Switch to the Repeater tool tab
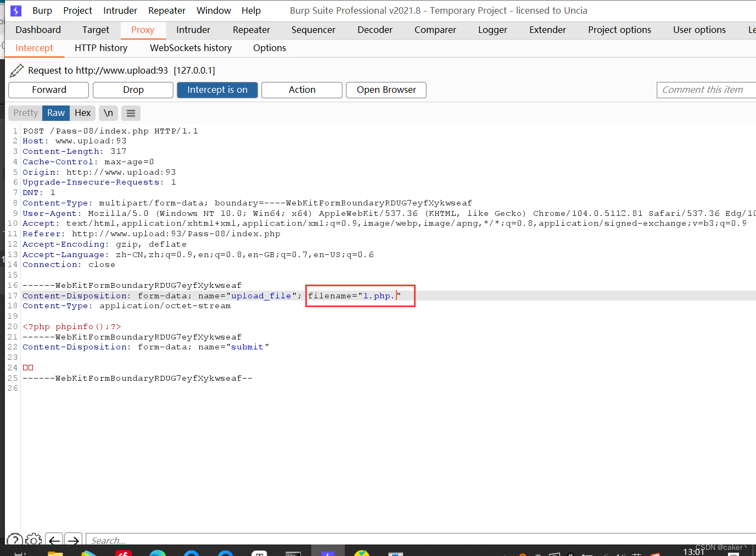The image size is (756, 556). pos(251,30)
